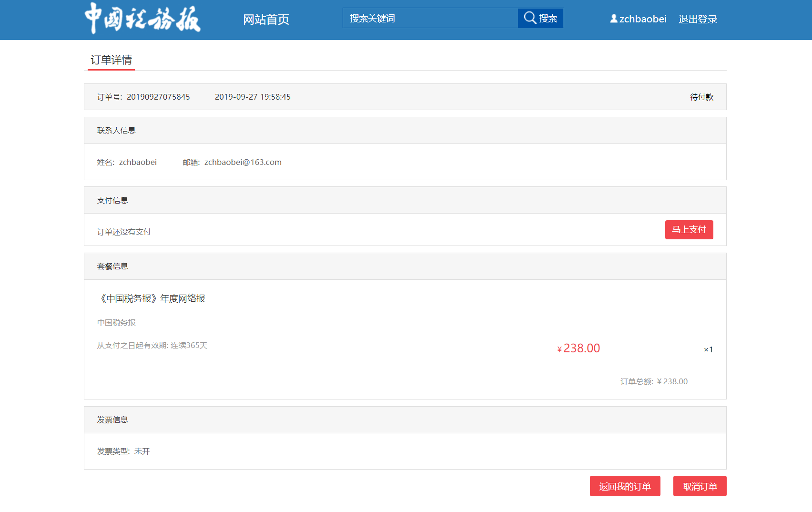Open 《中国税务报》年度网络报 package title
The width and height of the screenshot is (812, 512).
pyautogui.click(x=152, y=298)
